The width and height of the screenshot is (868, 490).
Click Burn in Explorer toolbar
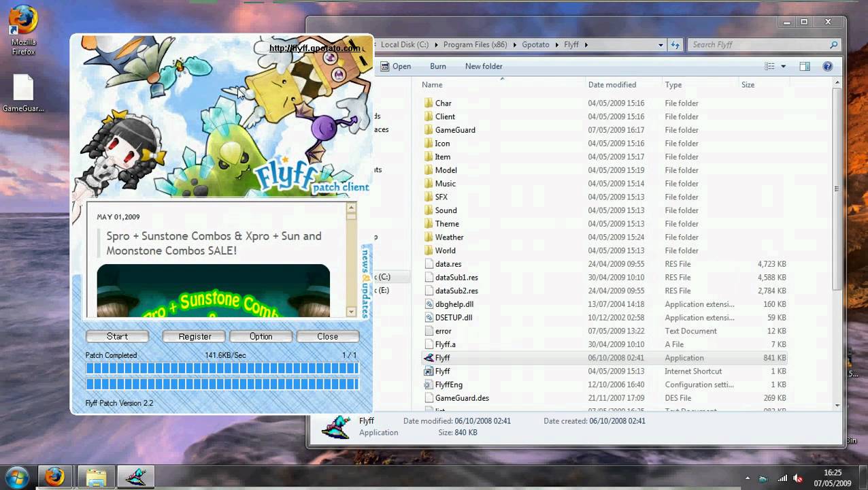pos(438,66)
